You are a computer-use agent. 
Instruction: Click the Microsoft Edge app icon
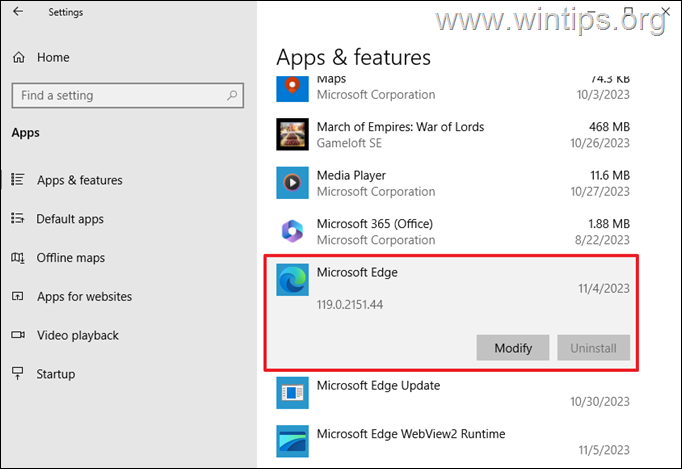(x=292, y=280)
